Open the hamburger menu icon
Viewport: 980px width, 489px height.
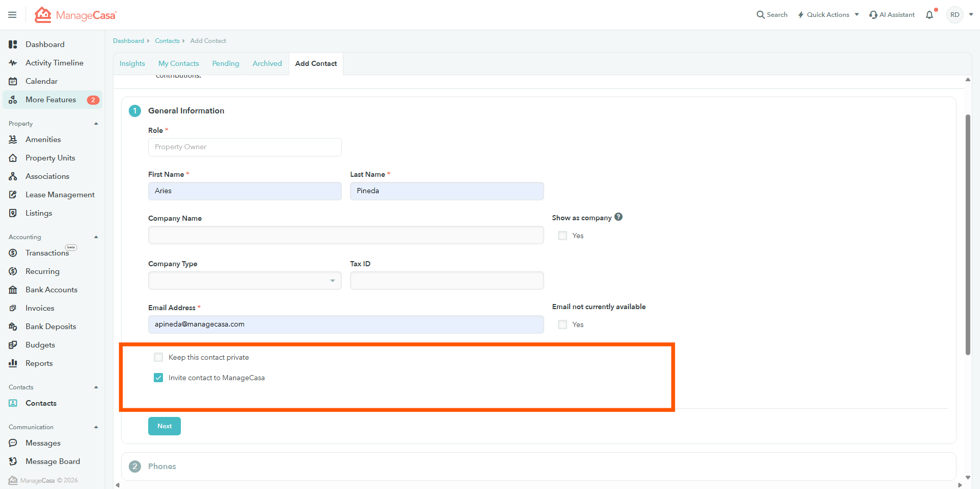point(12,15)
